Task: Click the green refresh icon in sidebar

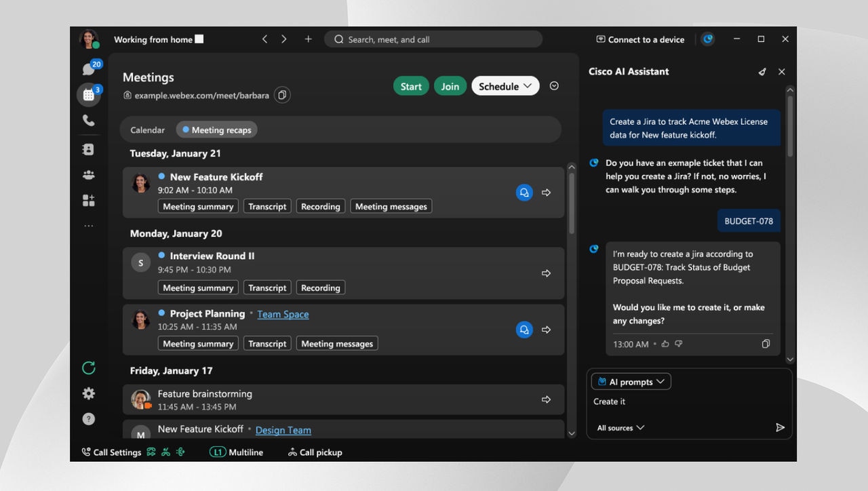Action: coord(89,368)
